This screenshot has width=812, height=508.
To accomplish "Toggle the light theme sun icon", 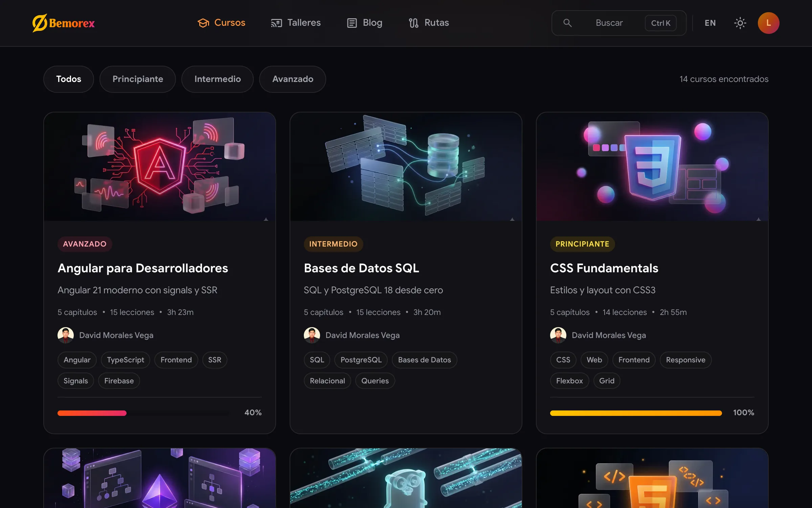I will 740,23.
